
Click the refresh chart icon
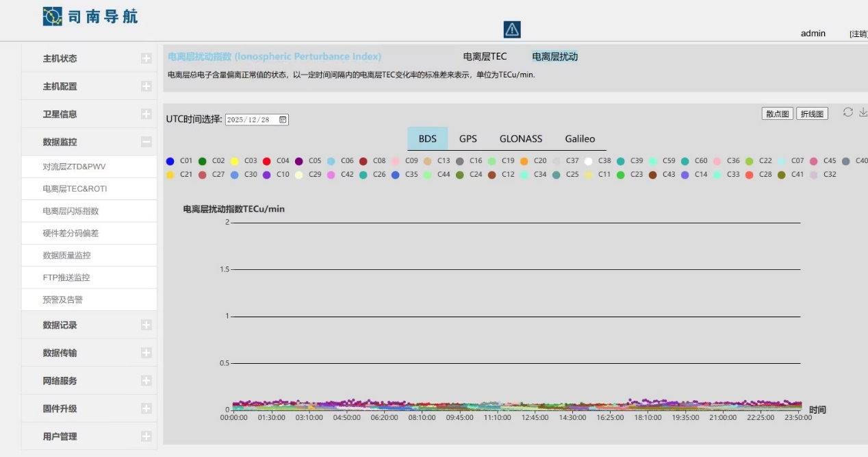[x=847, y=112]
